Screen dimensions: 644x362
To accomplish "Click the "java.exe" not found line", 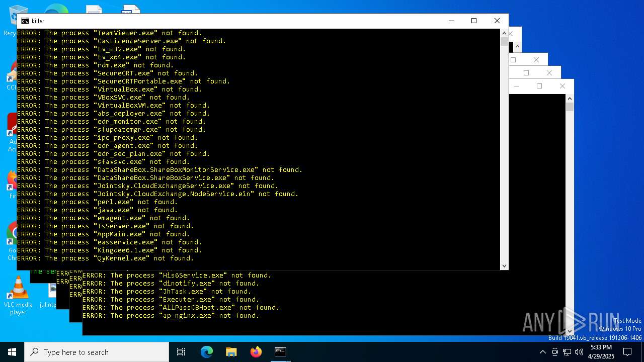I will pyautogui.click(x=97, y=210).
